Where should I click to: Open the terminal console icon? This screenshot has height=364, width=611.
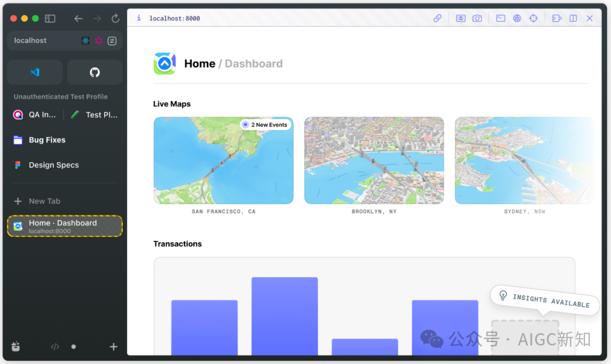pos(501,18)
